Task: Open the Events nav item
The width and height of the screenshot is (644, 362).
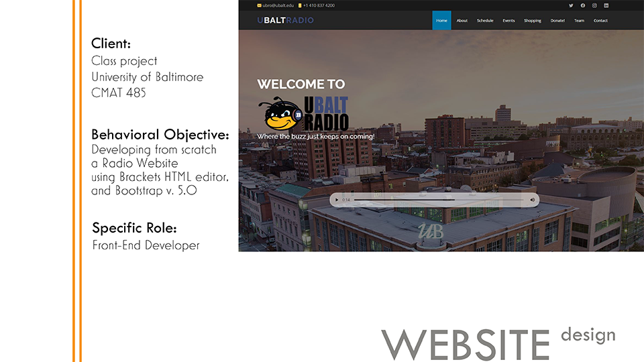Action: (508, 20)
